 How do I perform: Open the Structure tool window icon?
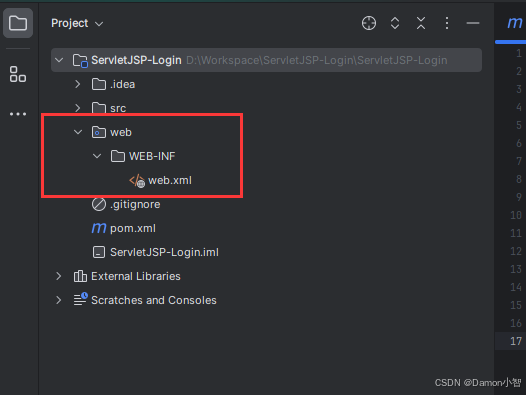pos(18,74)
